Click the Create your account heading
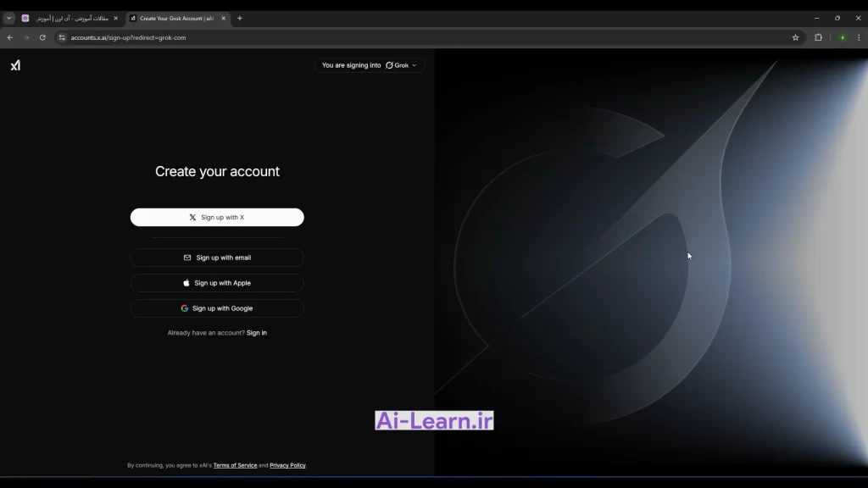 pos(217,171)
